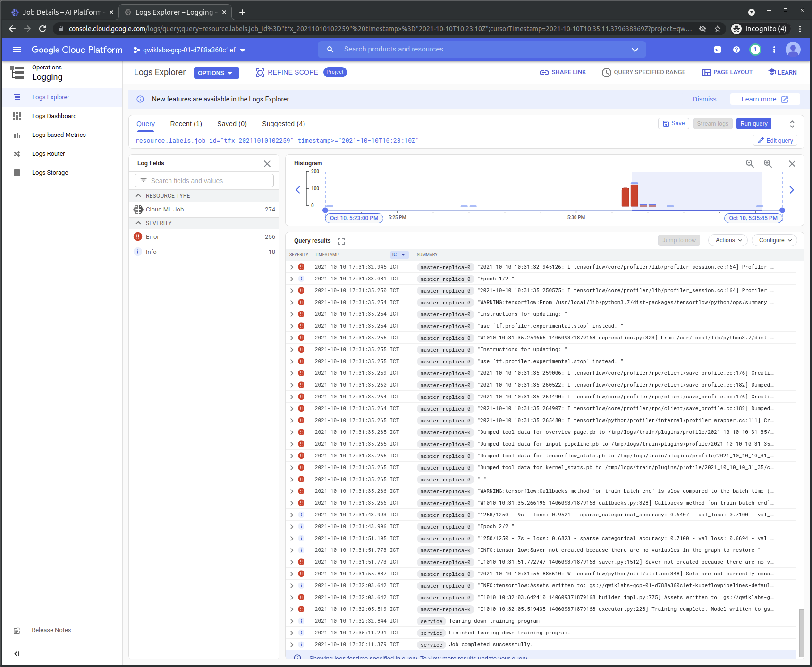Image resolution: width=812 pixels, height=667 pixels.
Task: Click SHARE LINK
Action: 563,72
